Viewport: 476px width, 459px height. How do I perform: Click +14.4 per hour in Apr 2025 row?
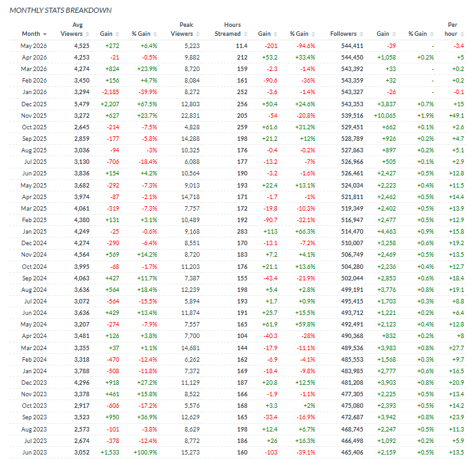coord(457,197)
